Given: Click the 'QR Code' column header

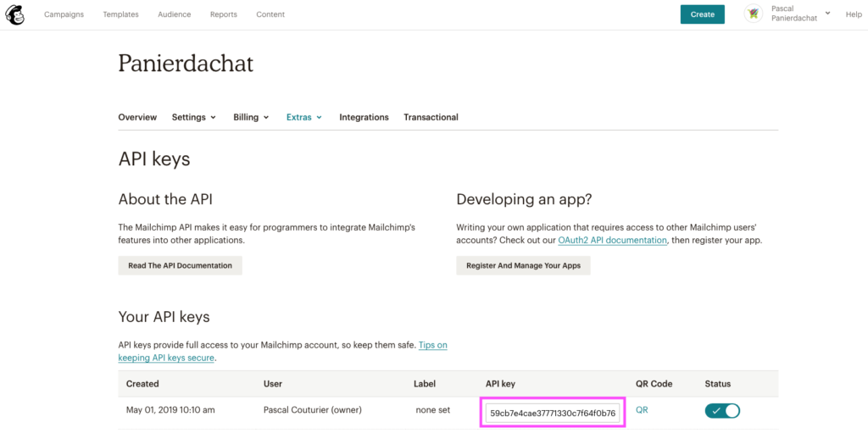Looking at the screenshot, I should [654, 384].
